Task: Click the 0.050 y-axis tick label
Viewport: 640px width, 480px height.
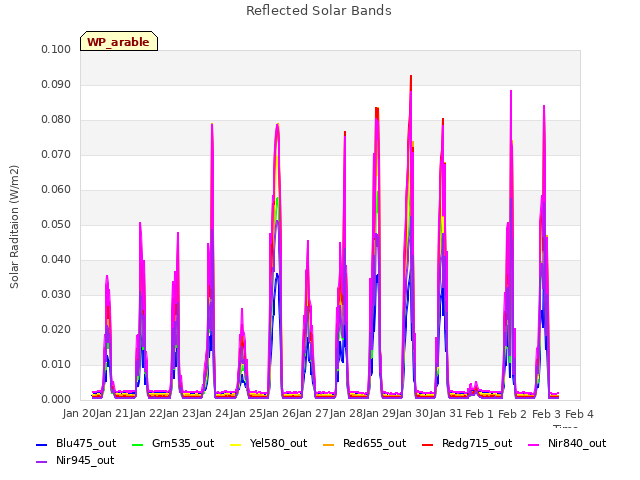Action: (x=56, y=225)
